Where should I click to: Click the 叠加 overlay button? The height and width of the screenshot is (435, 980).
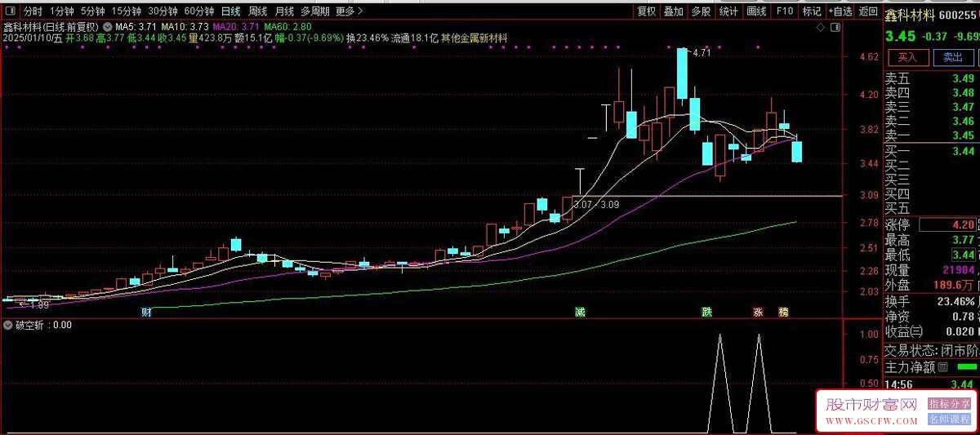[x=674, y=11]
